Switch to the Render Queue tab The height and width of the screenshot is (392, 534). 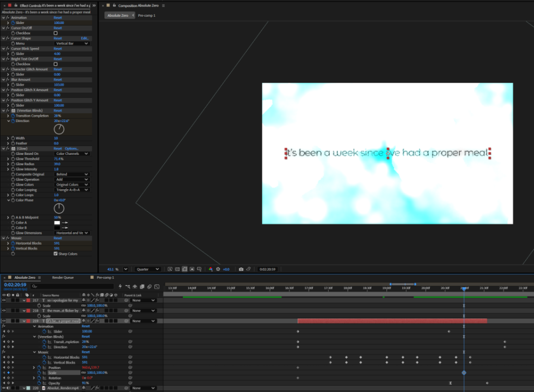click(63, 278)
